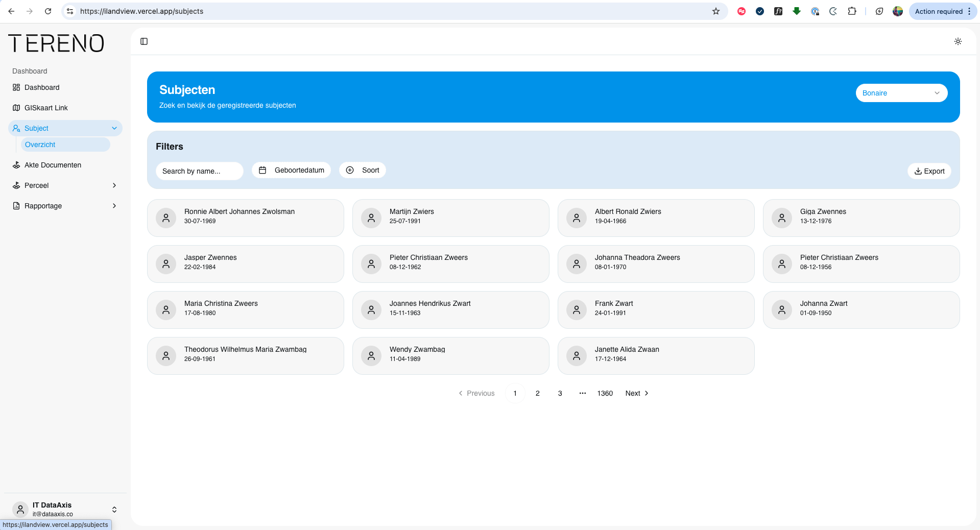Go to the Previous page

tap(476, 393)
